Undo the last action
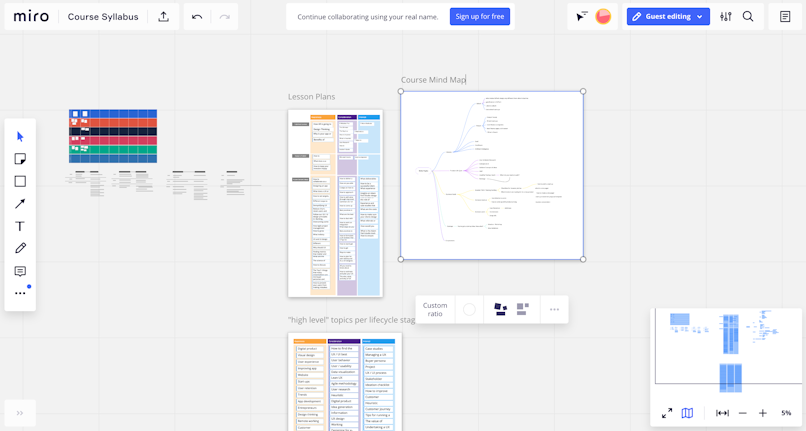This screenshot has width=806, height=431. pos(197,17)
